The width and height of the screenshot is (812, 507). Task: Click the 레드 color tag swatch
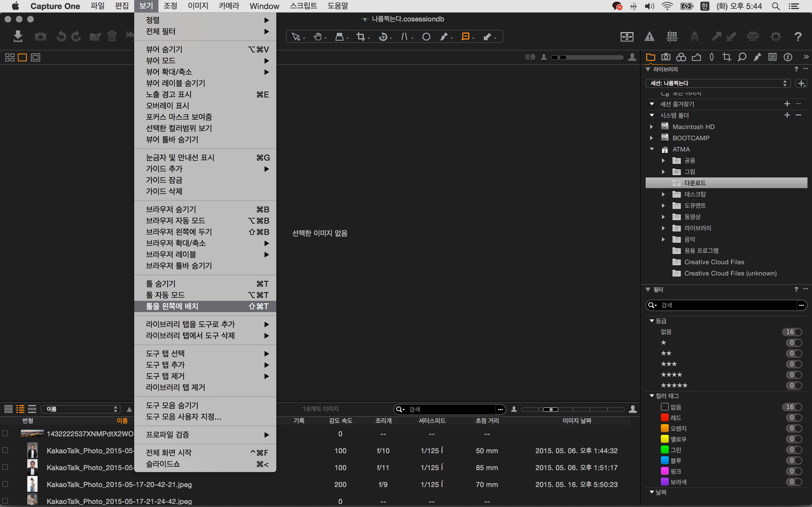tap(665, 417)
